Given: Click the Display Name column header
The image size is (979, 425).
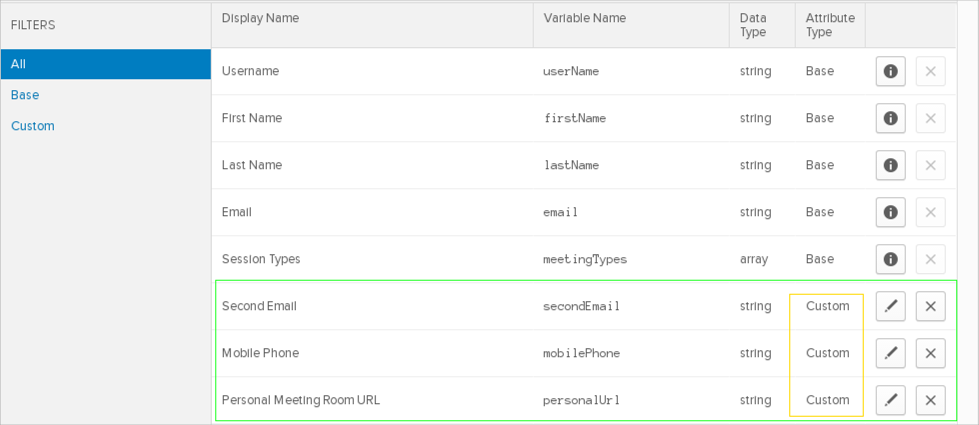Looking at the screenshot, I should coord(260,18).
